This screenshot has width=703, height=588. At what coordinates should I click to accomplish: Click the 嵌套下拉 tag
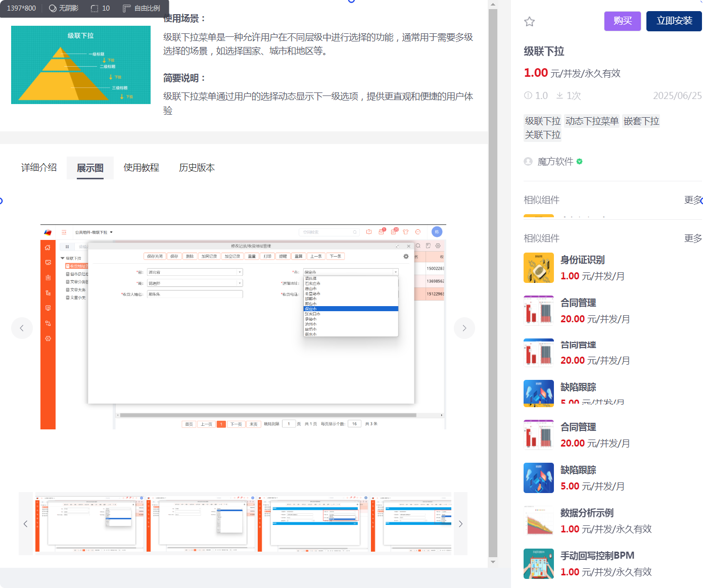641,121
